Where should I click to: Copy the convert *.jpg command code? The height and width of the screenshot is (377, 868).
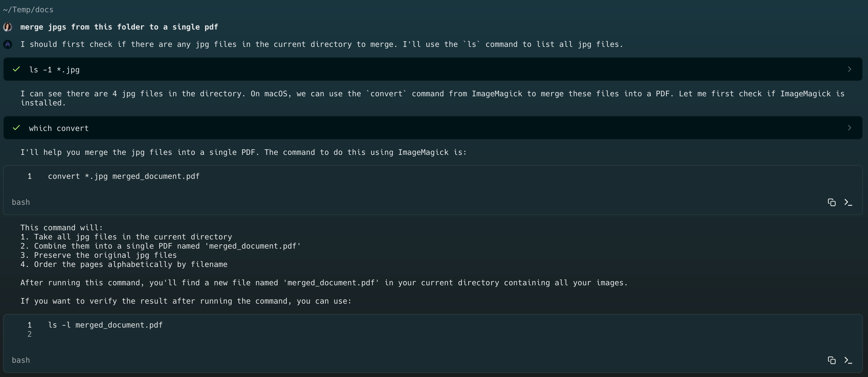tap(832, 202)
